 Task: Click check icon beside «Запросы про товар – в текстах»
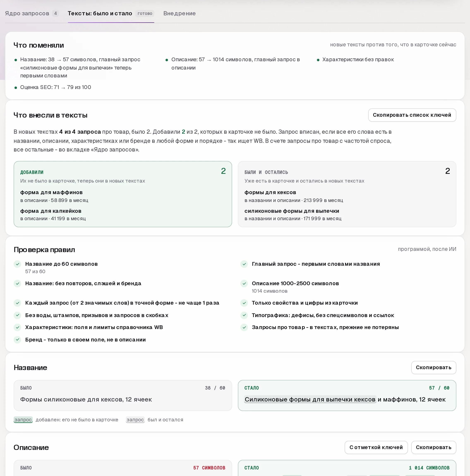point(244,327)
